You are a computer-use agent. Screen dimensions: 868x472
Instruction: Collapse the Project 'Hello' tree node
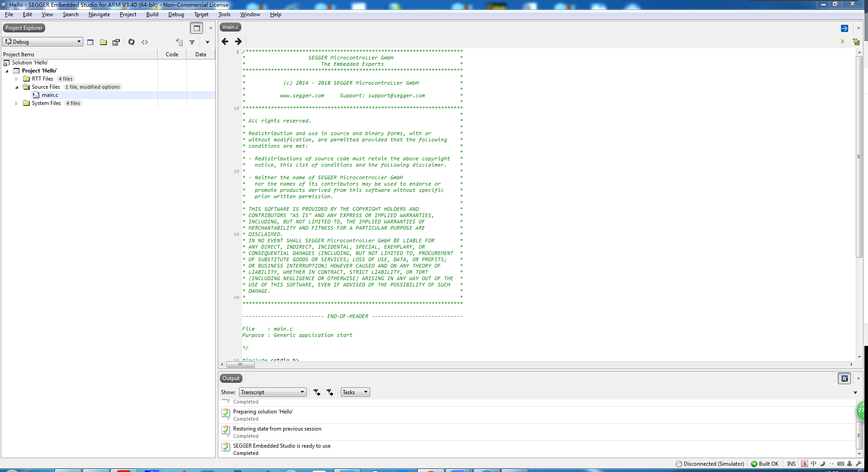tap(7, 71)
